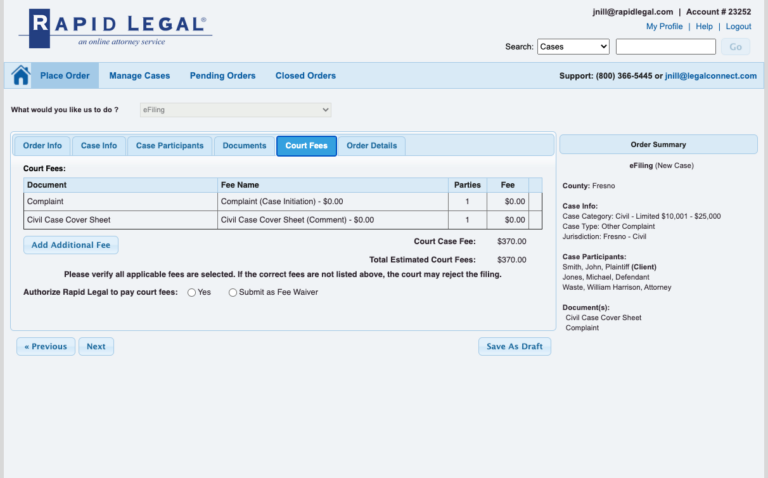Click the Rapid Legal logo
Image resolution: width=768 pixels, height=478 pixels.
point(116,28)
